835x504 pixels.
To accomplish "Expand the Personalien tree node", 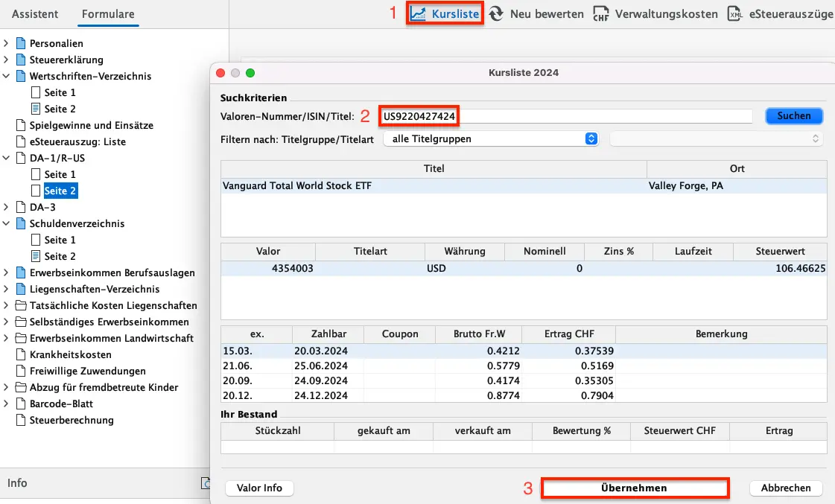I will point(7,43).
